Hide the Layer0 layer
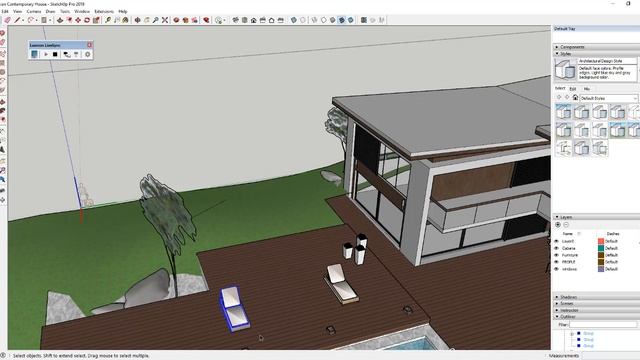The width and height of the screenshot is (640, 360). pyautogui.click(x=556, y=241)
